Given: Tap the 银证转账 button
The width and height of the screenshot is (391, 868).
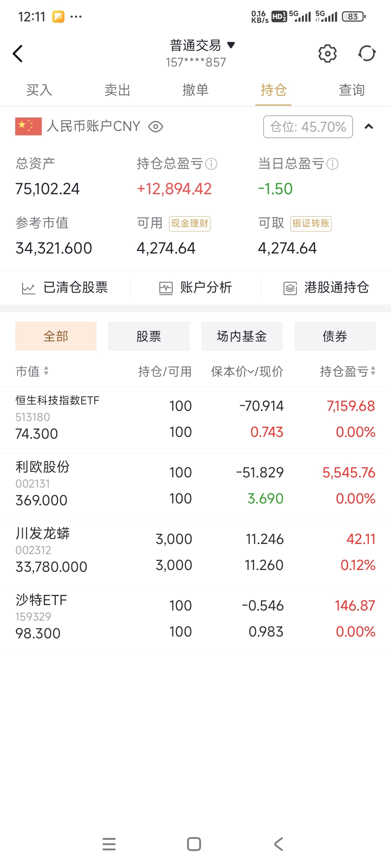Looking at the screenshot, I should [x=311, y=224].
